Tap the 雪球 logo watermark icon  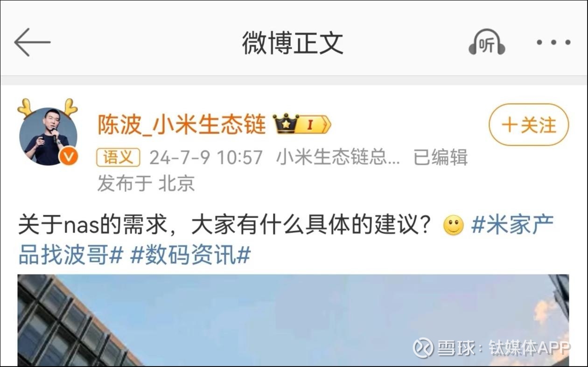[x=423, y=348]
